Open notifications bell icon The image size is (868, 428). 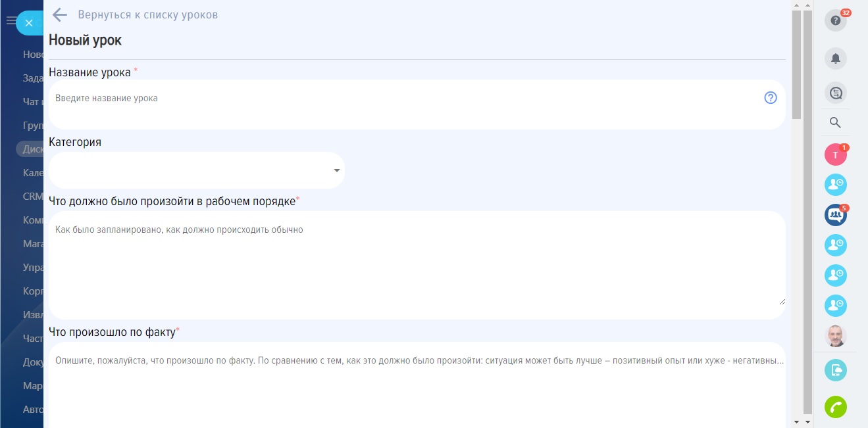836,59
